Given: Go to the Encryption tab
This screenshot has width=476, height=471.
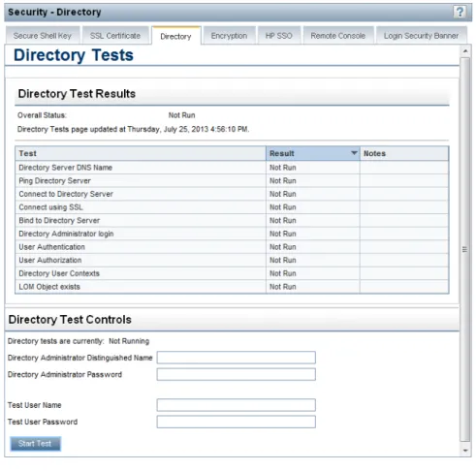Looking at the screenshot, I should (x=229, y=36).
